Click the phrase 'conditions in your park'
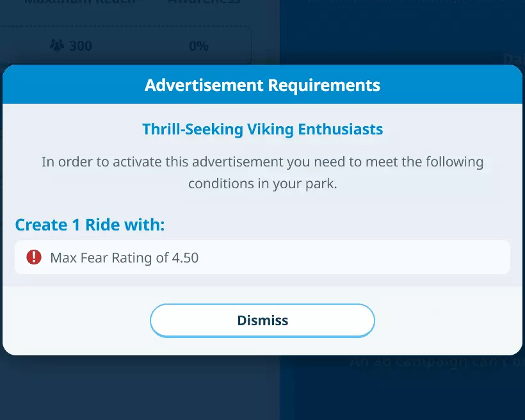 click(262, 183)
